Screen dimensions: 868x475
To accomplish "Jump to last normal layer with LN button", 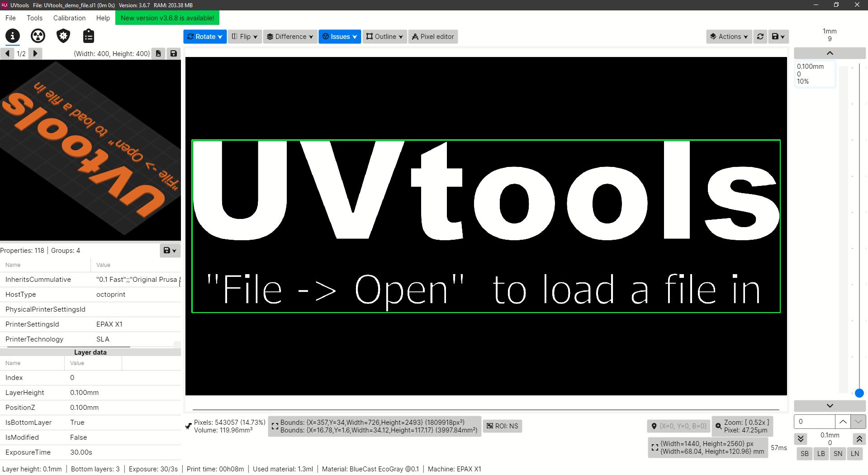I will [854, 454].
